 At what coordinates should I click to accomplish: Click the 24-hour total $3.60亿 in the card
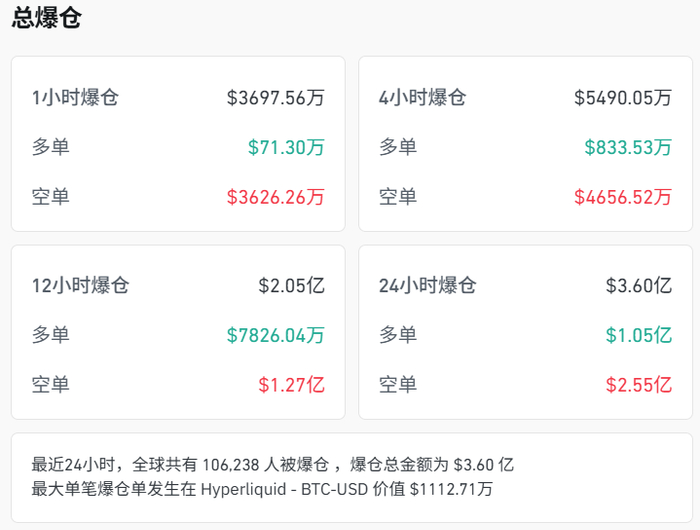tap(638, 286)
